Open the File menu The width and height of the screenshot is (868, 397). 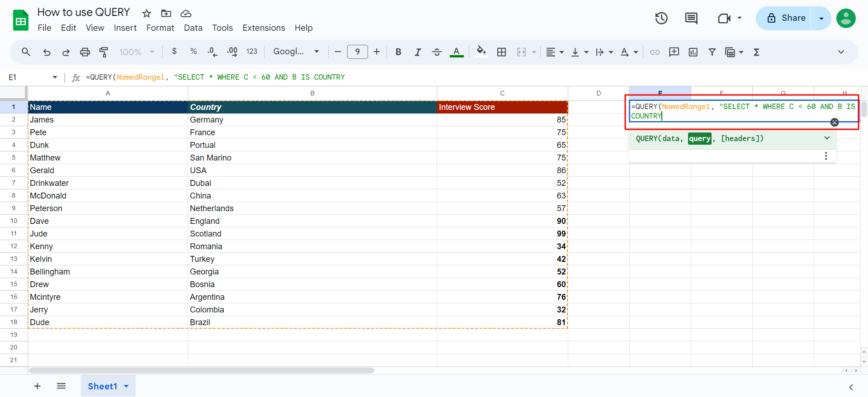[44, 28]
